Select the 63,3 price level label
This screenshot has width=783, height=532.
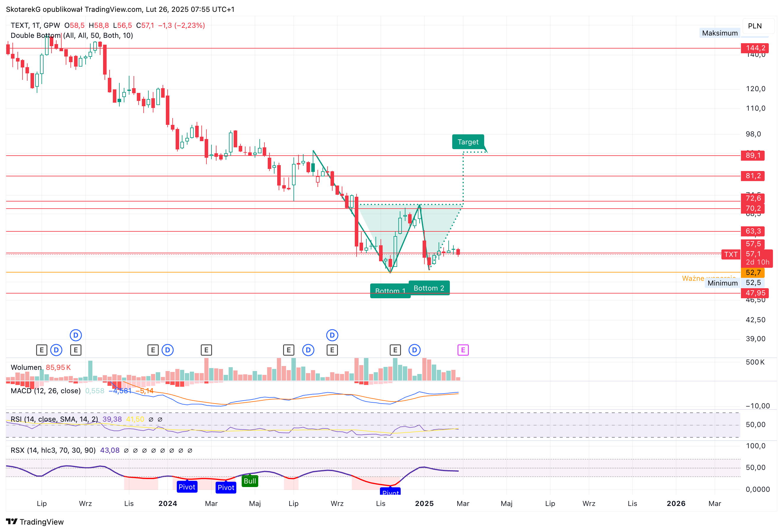pyautogui.click(x=753, y=231)
